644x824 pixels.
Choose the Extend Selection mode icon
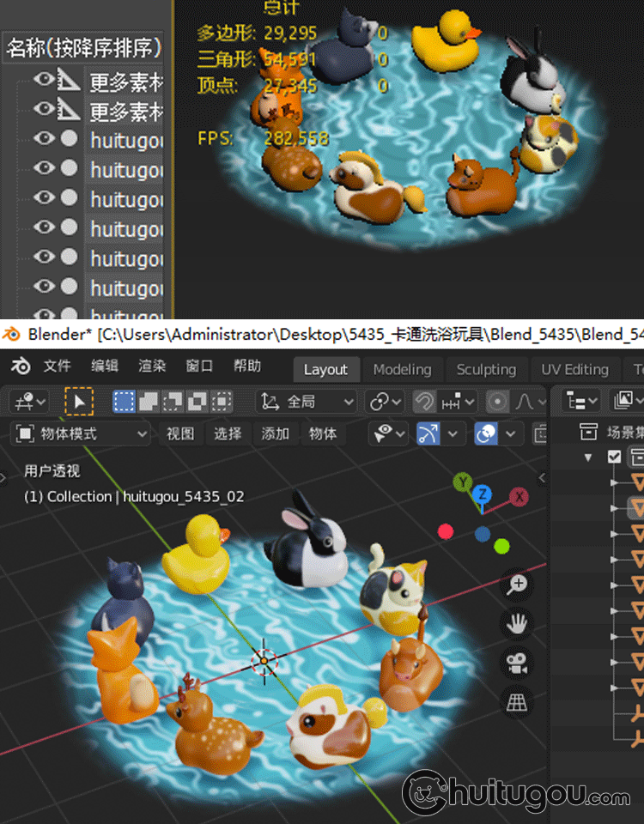pyautogui.click(x=149, y=402)
